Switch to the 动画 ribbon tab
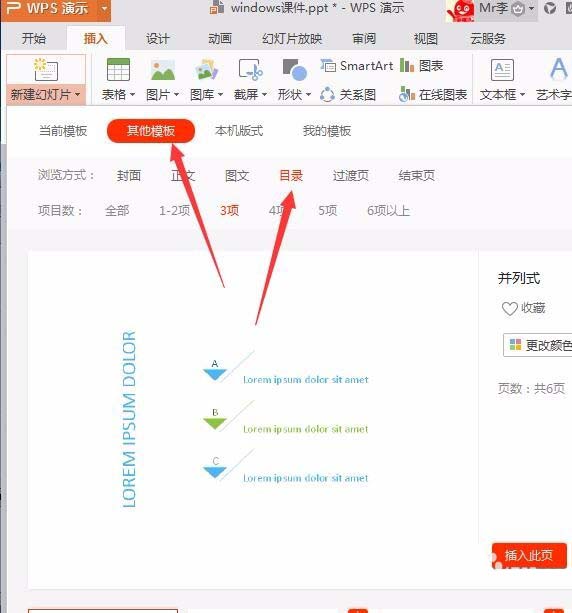 click(219, 39)
